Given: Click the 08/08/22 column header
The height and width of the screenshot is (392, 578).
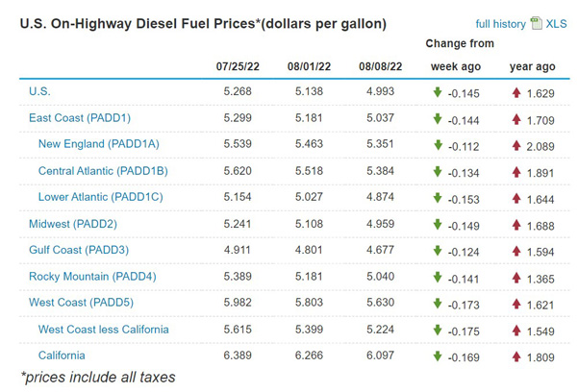Looking at the screenshot, I should 378,66.
